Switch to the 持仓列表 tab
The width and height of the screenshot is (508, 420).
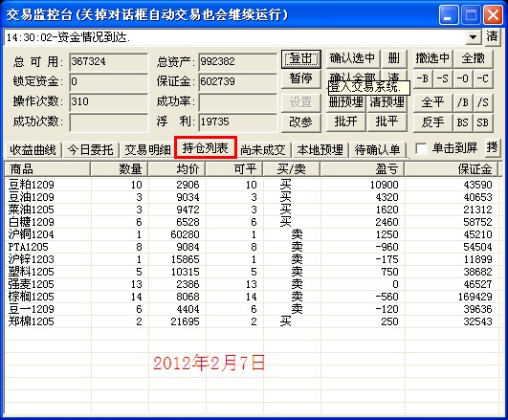[x=206, y=148]
